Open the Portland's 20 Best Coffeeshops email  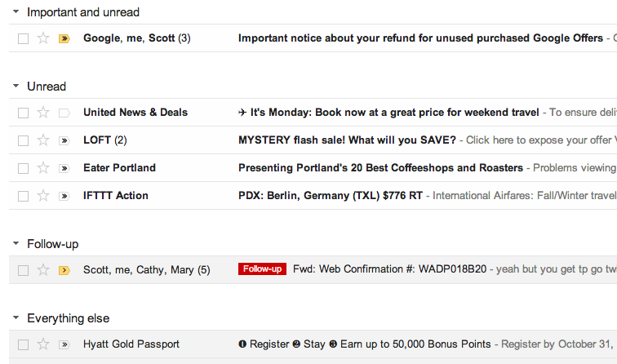tap(380, 167)
